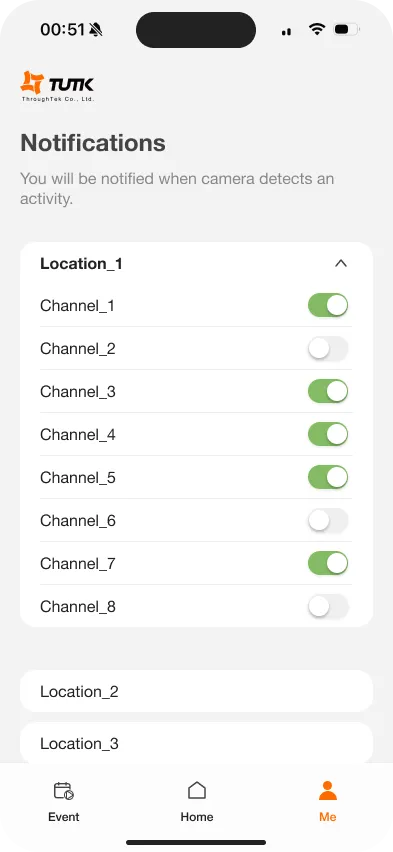This screenshot has width=393, height=852.
Task: Click the Channel_6 label
Action: 78,521
